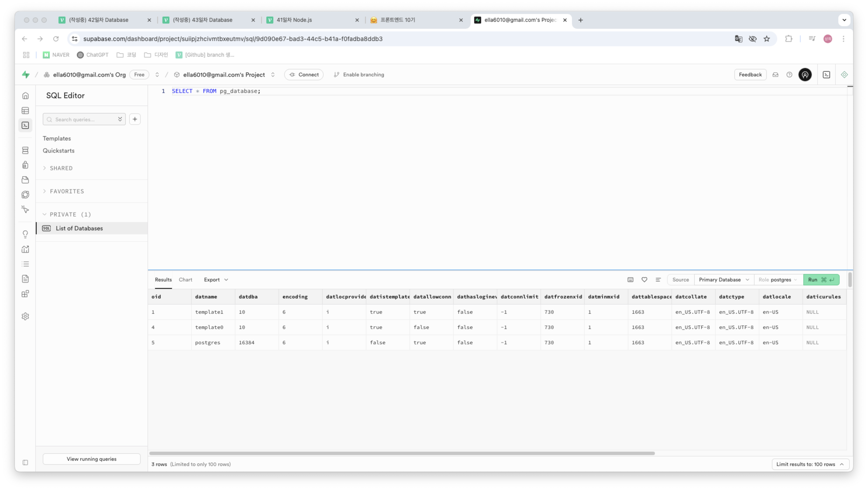The height and width of the screenshot is (490, 868).
Task: Open the Supabase Home icon in sidebar
Action: pos(25,96)
